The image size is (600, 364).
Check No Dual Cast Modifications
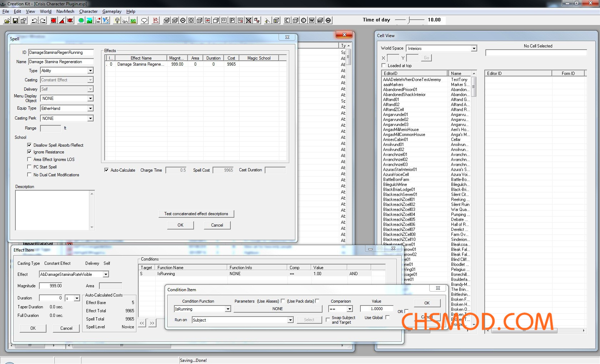tap(29, 175)
